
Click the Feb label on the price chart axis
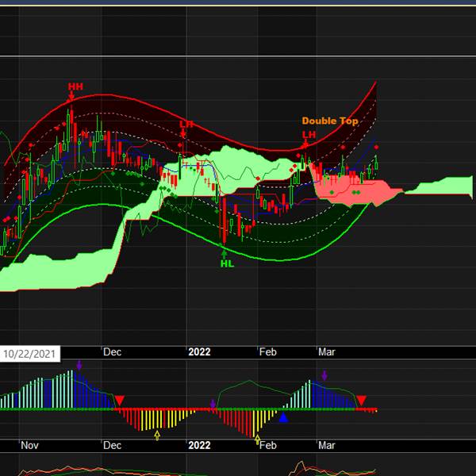click(x=268, y=351)
